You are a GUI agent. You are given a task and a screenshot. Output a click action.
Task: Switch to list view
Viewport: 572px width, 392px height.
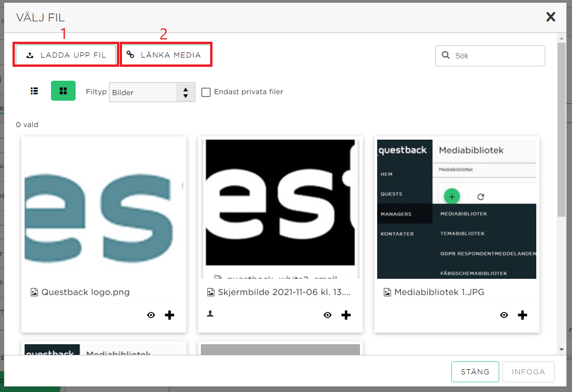point(34,91)
